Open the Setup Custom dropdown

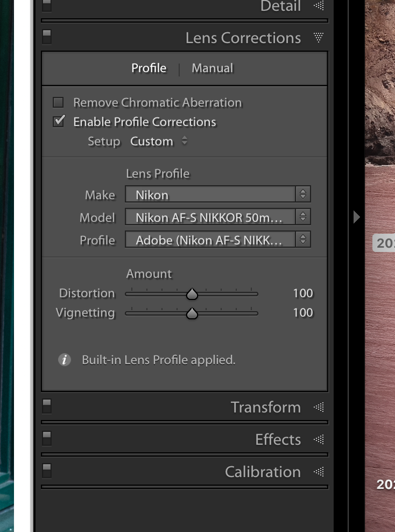click(x=159, y=141)
